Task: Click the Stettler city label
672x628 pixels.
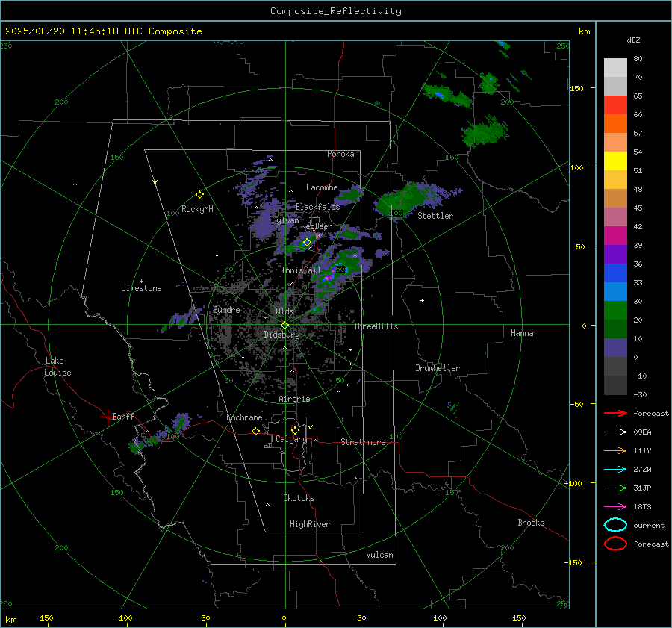Action: click(x=435, y=216)
